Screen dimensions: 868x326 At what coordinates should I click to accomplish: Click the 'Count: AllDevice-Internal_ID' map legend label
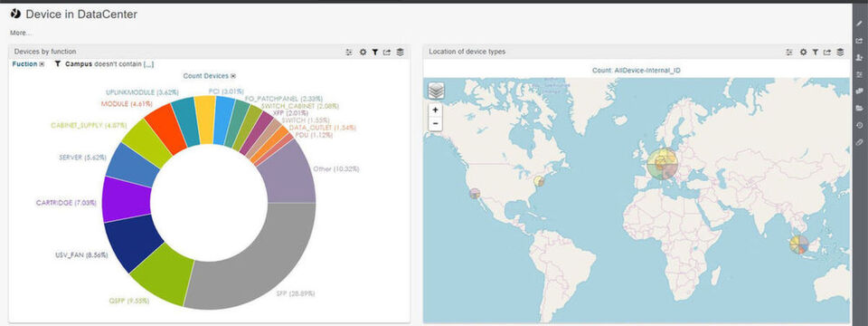tap(636, 71)
